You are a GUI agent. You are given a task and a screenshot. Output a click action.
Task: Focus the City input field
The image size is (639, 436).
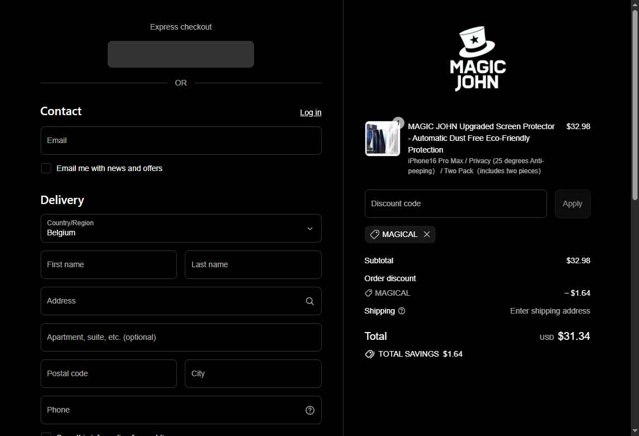(x=253, y=374)
